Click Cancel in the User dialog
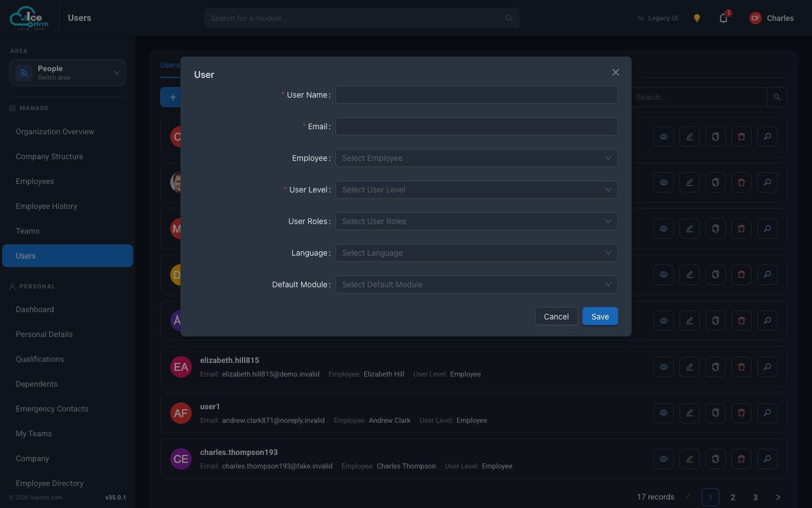Image resolution: width=812 pixels, height=508 pixels. click(556, 317)
